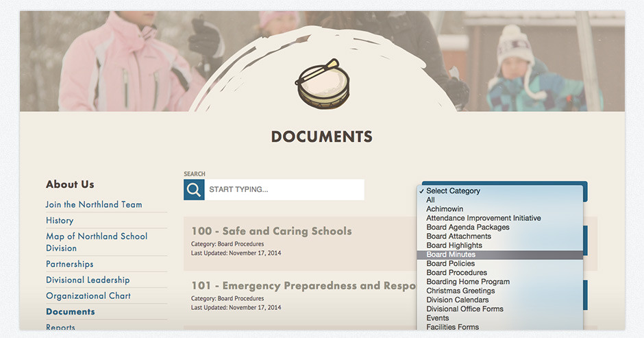644x338 pixels.
Task: Click the magnifying glass search icon
Action: [194, 189]
